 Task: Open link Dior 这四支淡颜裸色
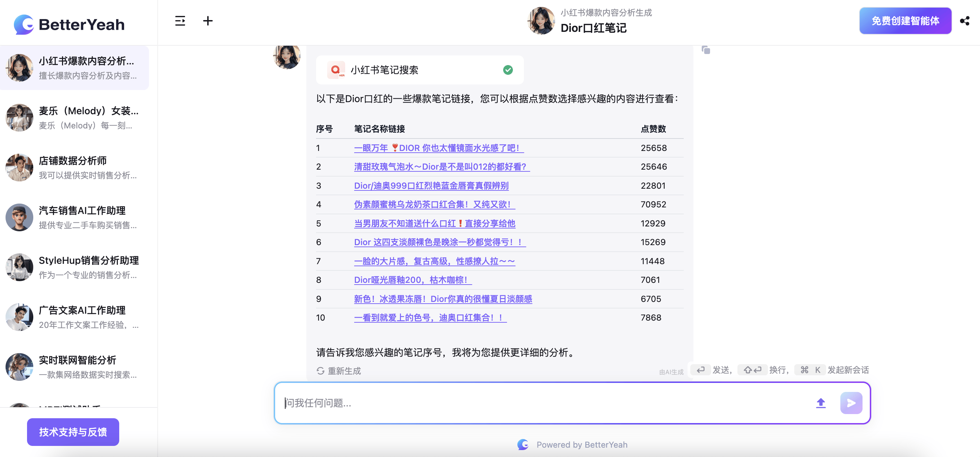pos(440,242)
